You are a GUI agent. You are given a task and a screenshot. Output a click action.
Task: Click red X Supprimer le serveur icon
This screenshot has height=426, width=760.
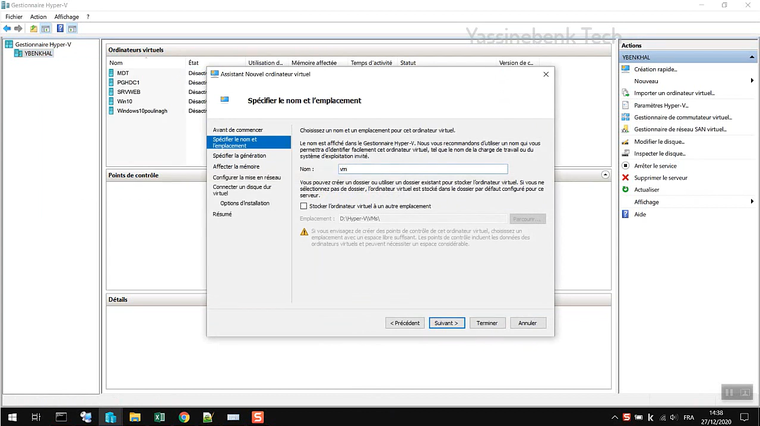pos(625,177)
